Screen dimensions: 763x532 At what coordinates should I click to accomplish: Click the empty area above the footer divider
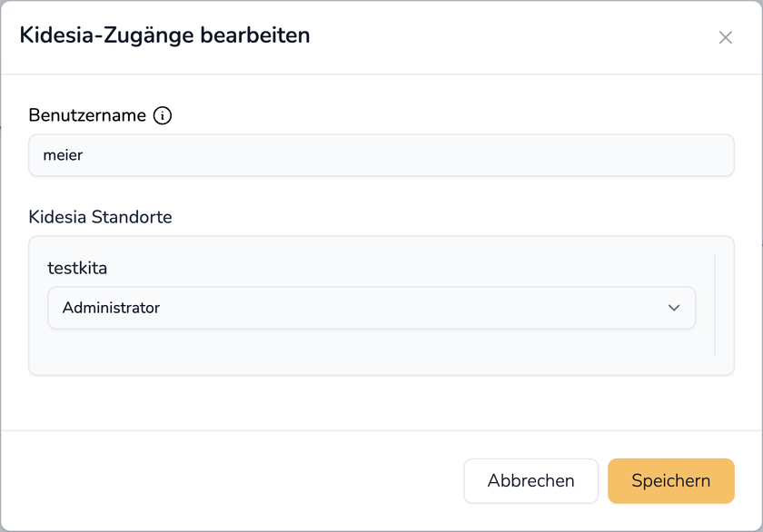(x=381, y=403)
